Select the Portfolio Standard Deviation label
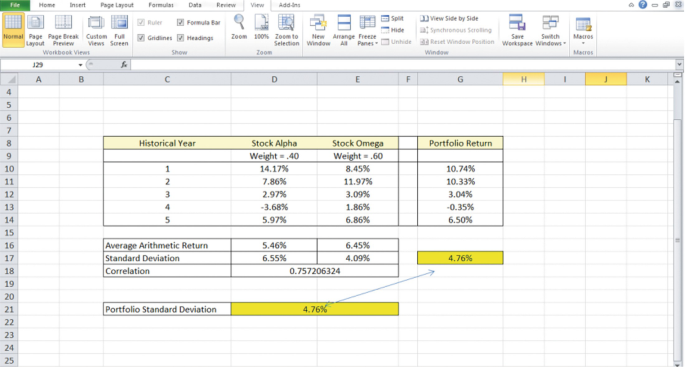This screenshot has height=367, width=685. pos(167,309)
